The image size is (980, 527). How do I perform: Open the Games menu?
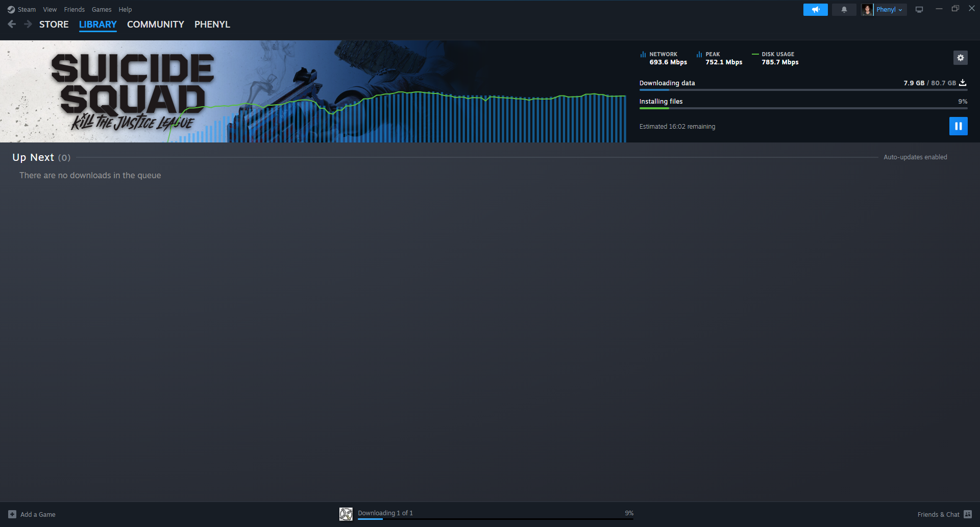[x=102, y=10]
